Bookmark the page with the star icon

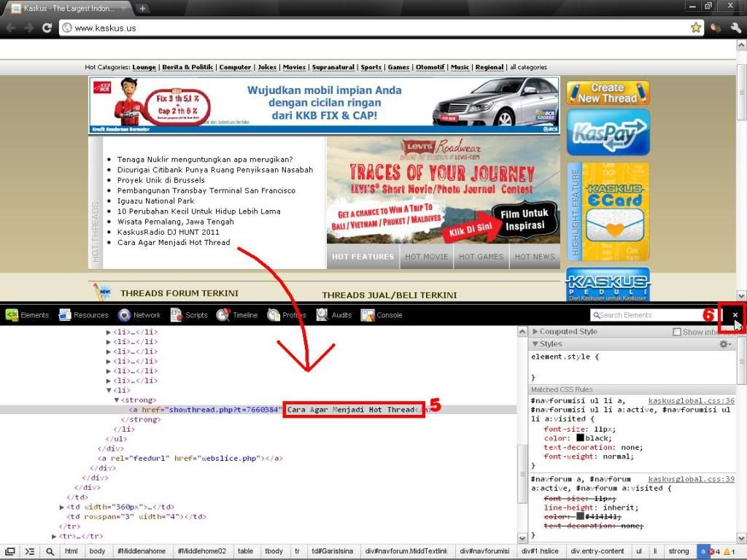coord(695,28)
